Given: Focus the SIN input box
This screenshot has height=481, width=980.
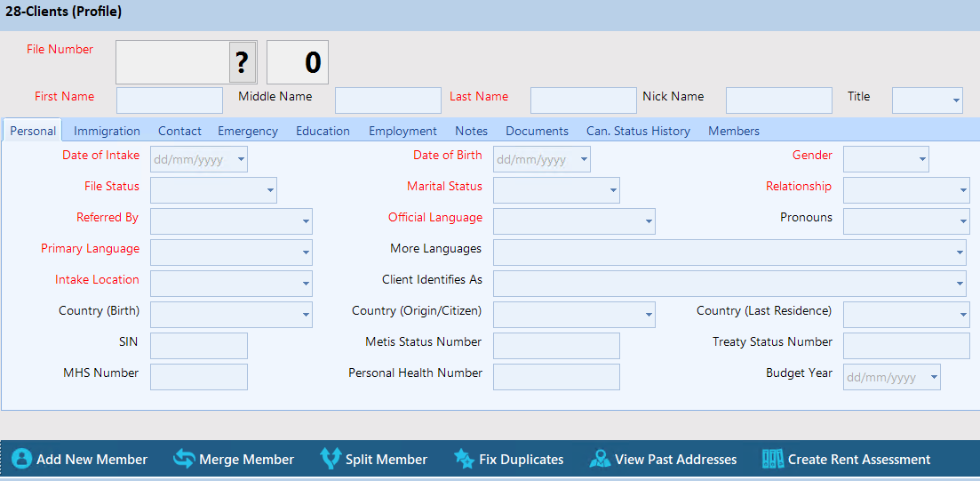Looking at the screenshot, I should click(198, 346).
